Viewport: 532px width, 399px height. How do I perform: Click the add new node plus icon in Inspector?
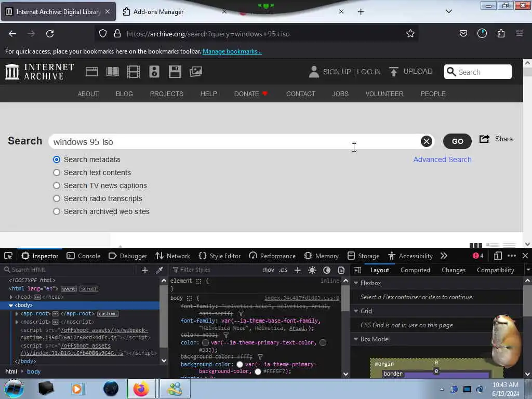pyautogui.click(x=145, y=270)
